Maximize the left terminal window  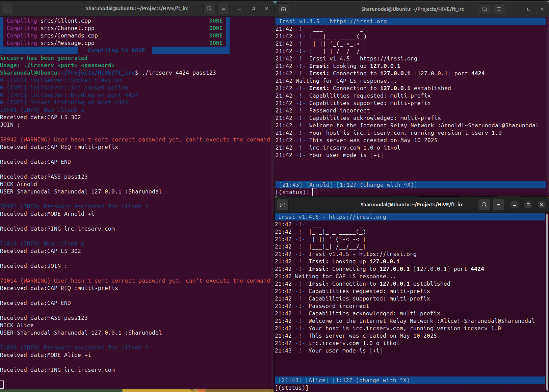pos(253,8)
